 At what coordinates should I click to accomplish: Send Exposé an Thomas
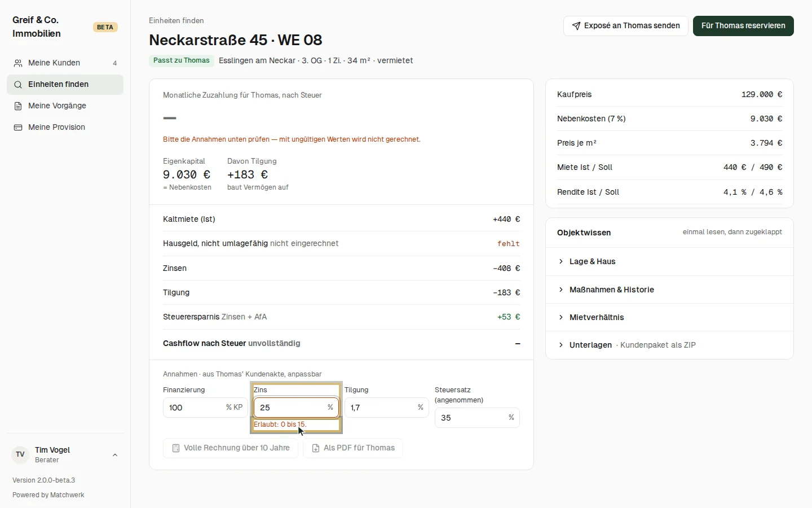[625, 26]
